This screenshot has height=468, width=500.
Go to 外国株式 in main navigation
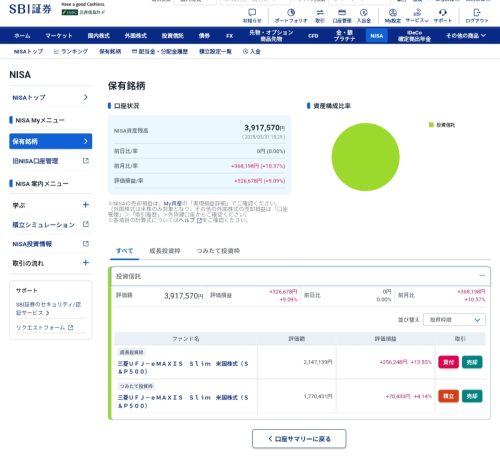[x=136, y=36]
